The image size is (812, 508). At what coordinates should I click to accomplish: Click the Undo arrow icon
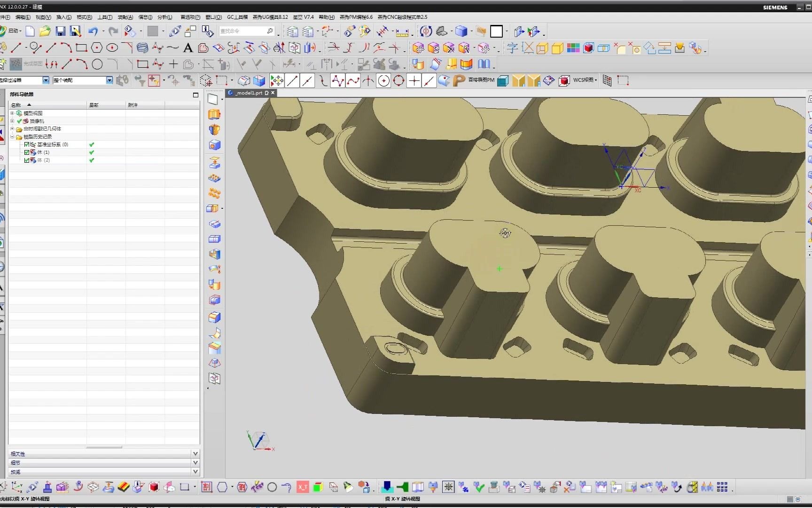[93, 32]
